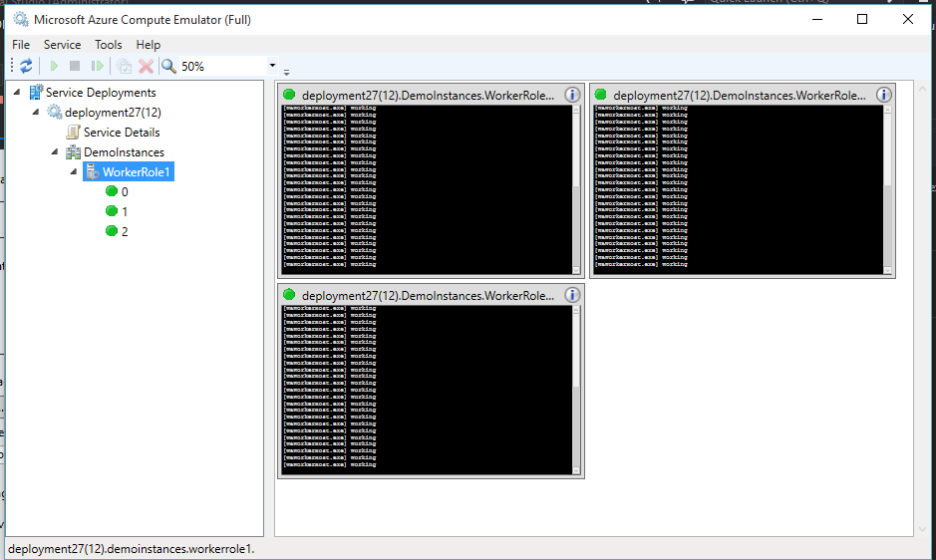Open the File menu

tap(21, 45)
